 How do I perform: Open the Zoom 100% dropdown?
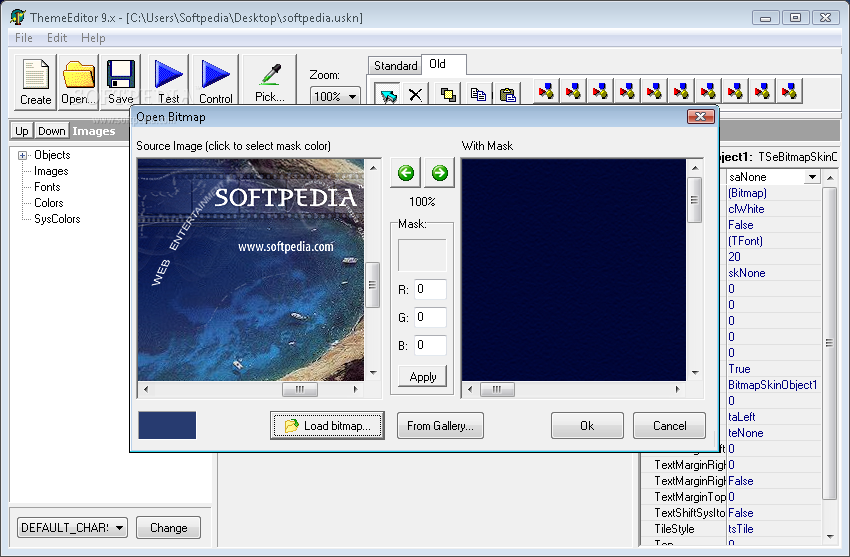click(x=352, y=96)
